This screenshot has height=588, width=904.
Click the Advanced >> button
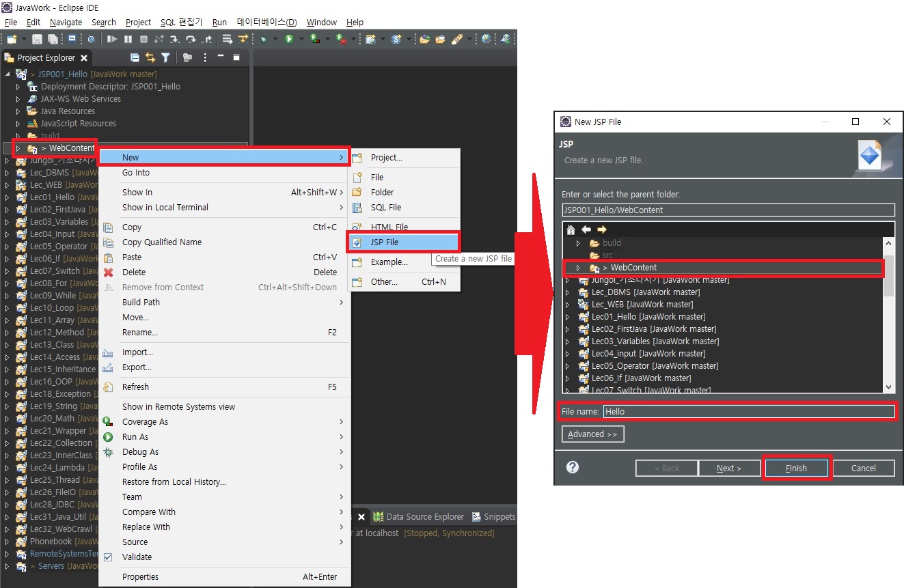[592, 434]
